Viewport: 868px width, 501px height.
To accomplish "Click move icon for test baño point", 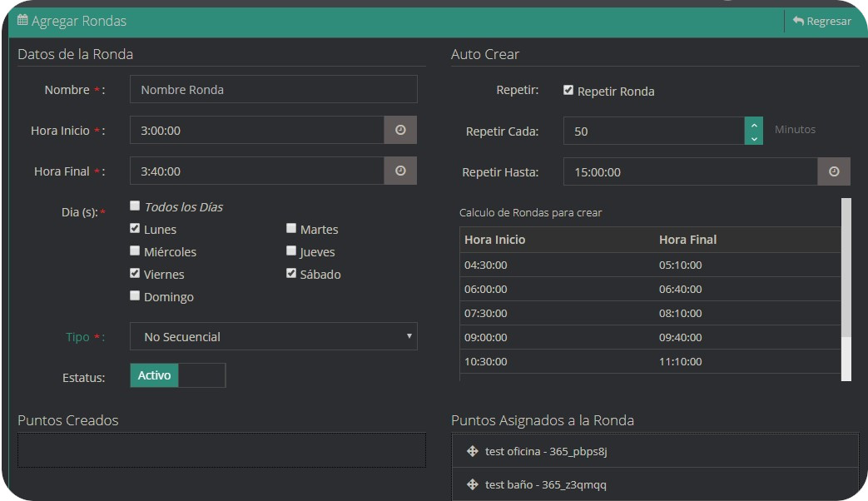I will [473, 484].
